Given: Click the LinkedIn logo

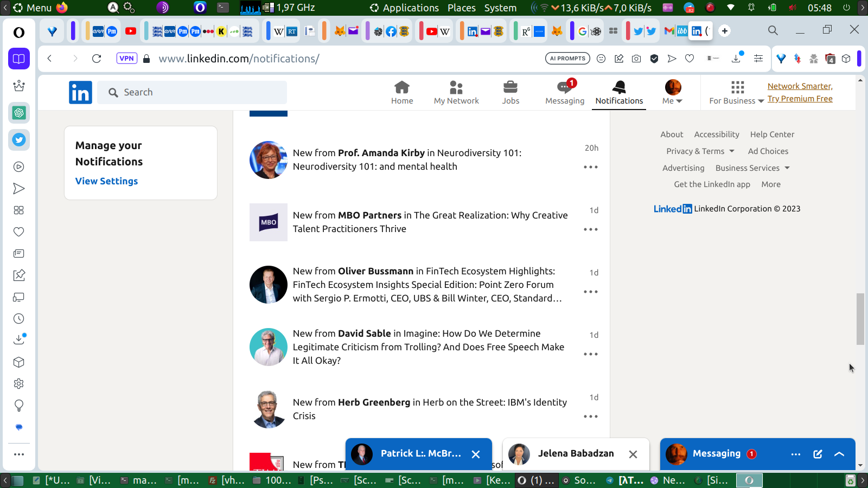Looking at the screenshot, I should click(80, 92).
